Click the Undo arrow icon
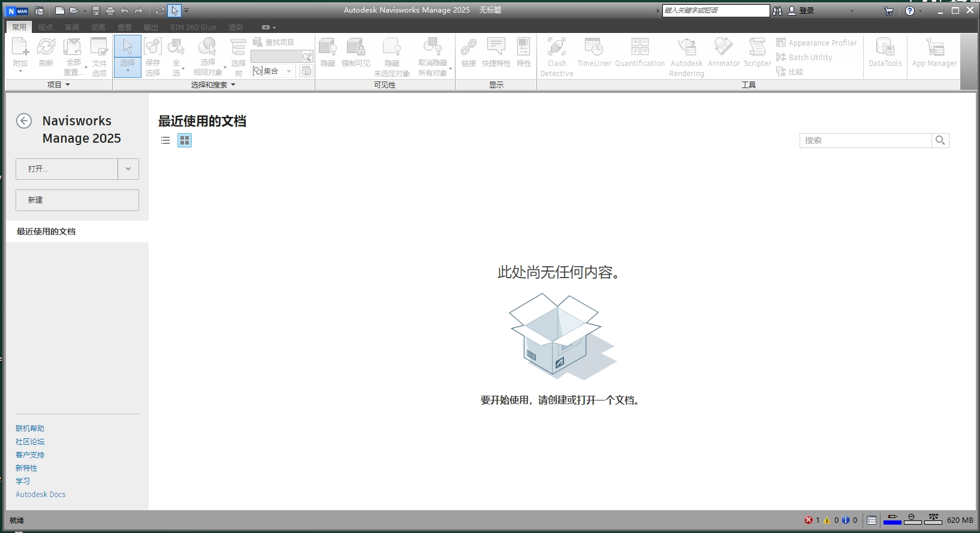This screenshot has width=980, height=533. 125,11
